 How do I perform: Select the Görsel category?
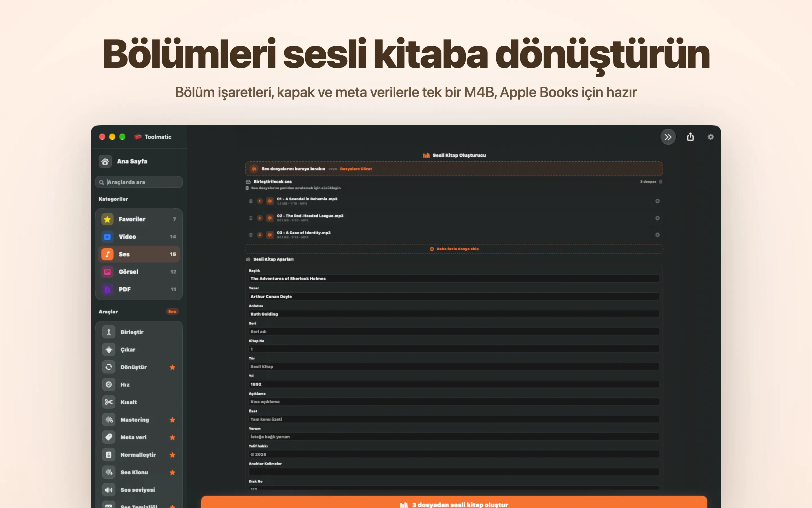click(139, 271)
